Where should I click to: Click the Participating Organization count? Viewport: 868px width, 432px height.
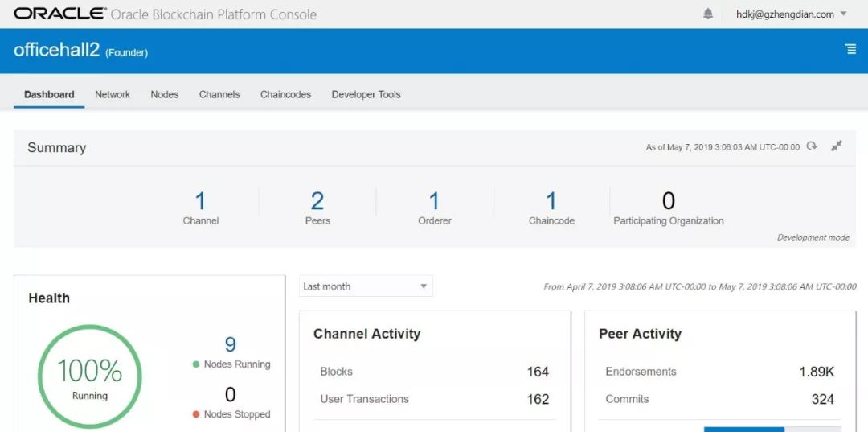pos(668,201)
